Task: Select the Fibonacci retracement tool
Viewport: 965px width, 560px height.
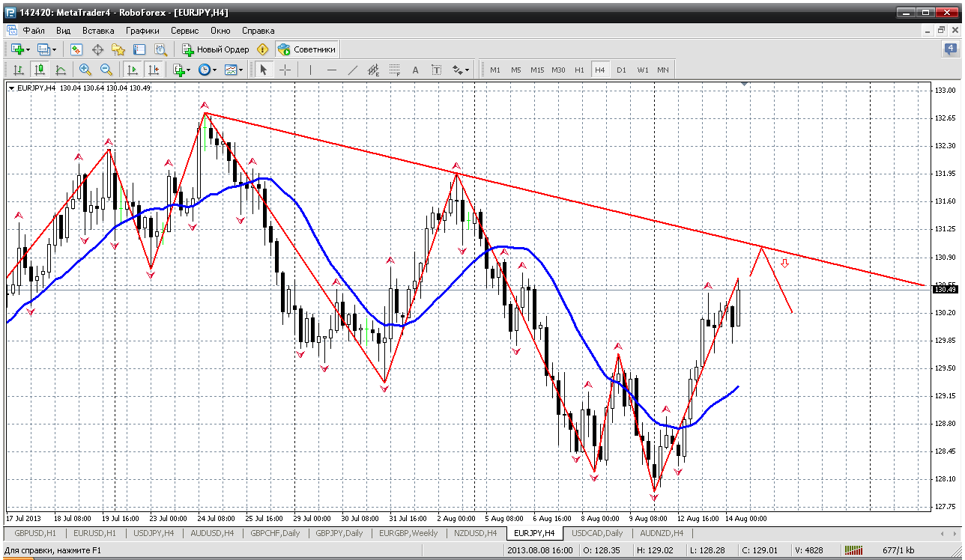Action: click(394, 70)
